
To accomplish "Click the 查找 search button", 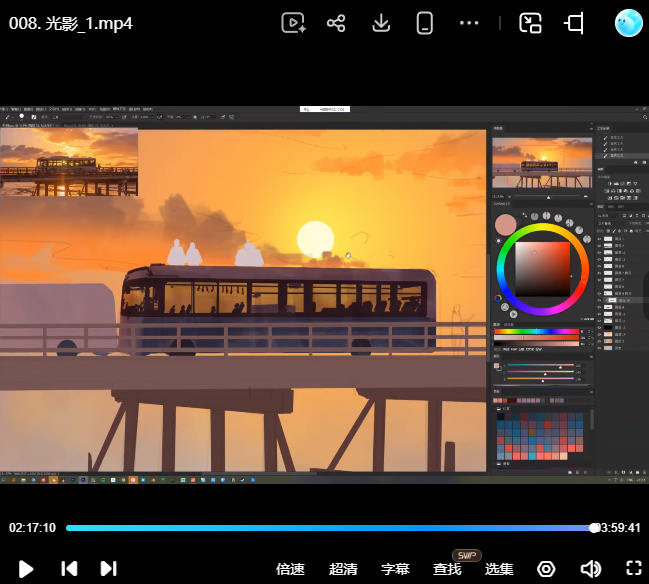I will pos(447,569).
